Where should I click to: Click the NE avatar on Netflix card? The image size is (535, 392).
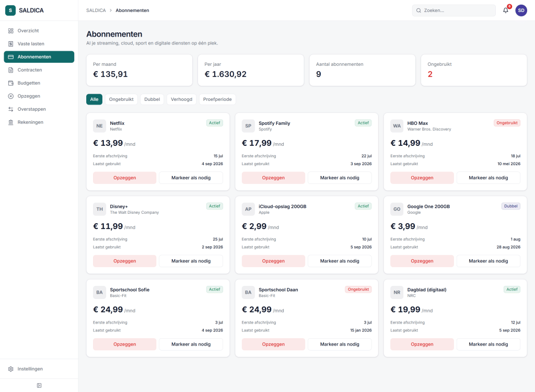[99, 125]
